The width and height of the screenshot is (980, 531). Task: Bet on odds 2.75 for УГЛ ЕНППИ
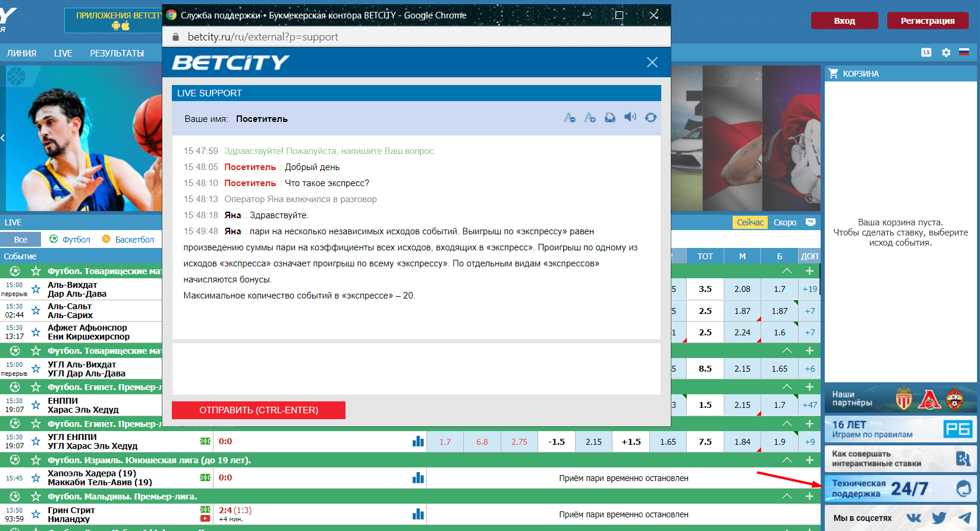tap(519, 442)
